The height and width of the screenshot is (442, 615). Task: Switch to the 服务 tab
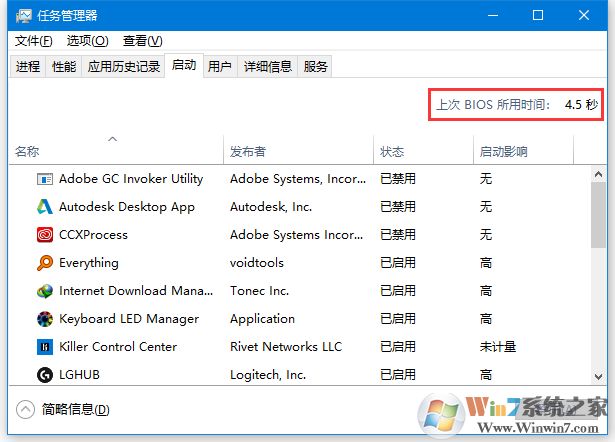click(x=315, y=66)
